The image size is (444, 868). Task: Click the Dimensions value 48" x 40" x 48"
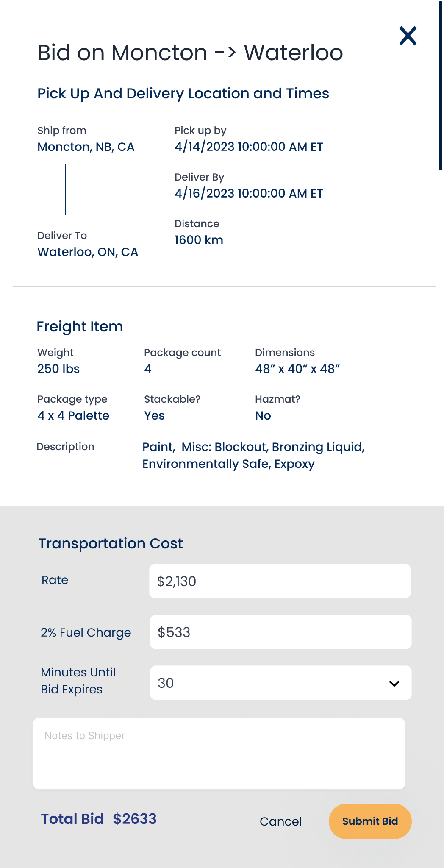pos(297,369)
